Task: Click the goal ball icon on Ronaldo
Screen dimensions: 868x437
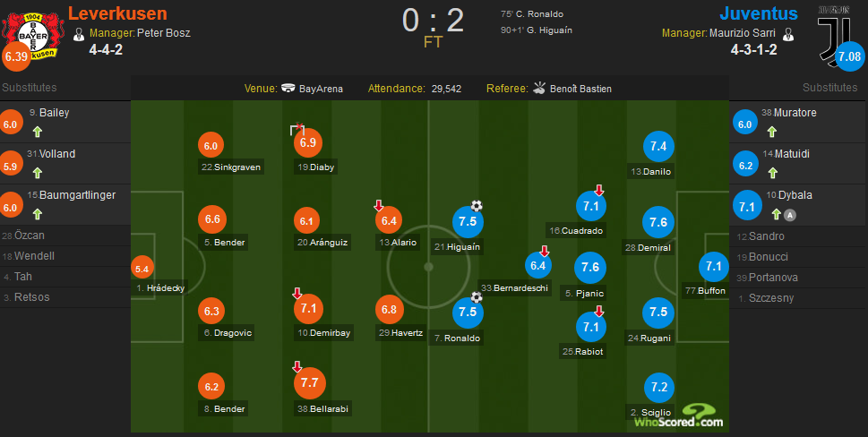Action: [477, 297]
